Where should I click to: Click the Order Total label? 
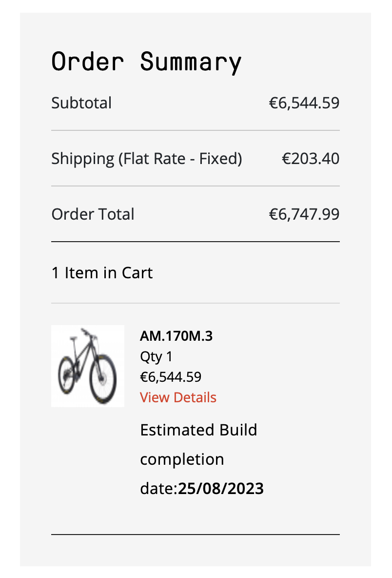(93, 214)
